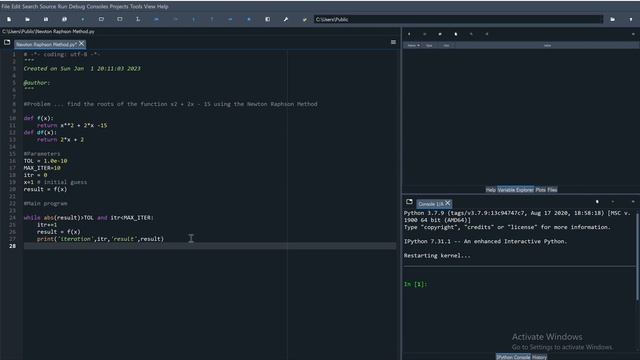Click the working directory path field
This screenshot has width=640, height=360.
click(x=458, y=19)
